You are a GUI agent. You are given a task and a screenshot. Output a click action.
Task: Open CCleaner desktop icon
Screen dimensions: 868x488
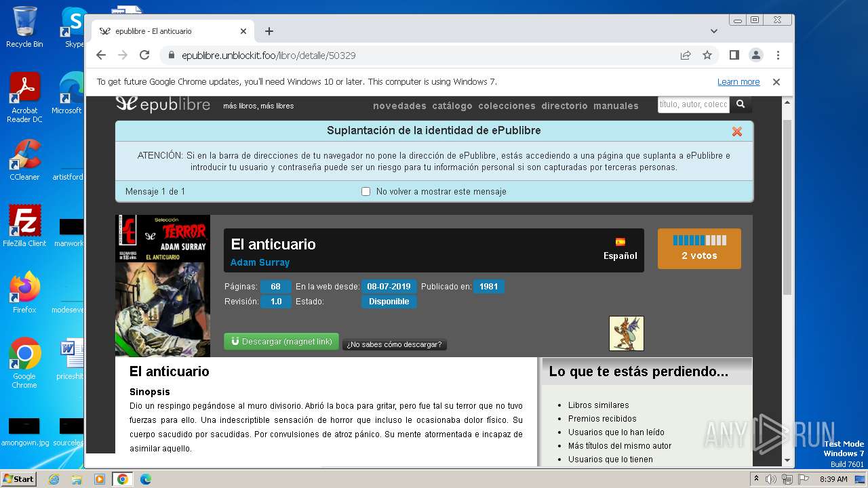(x=24, y=160)
